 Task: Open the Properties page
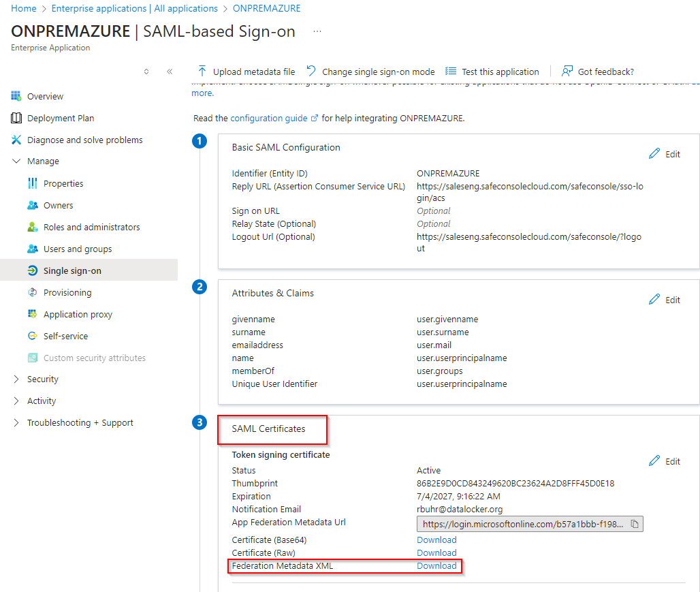pos(63,184)
